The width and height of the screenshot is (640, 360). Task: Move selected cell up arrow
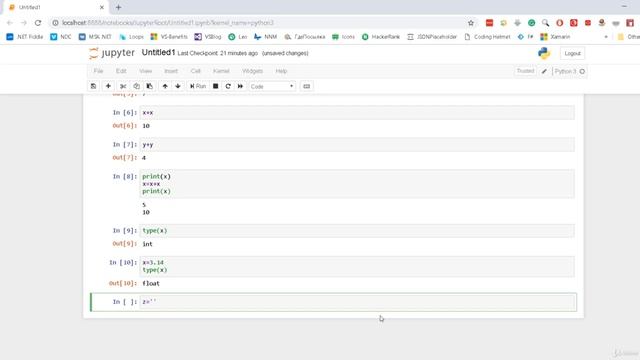[x=165, y=86]
